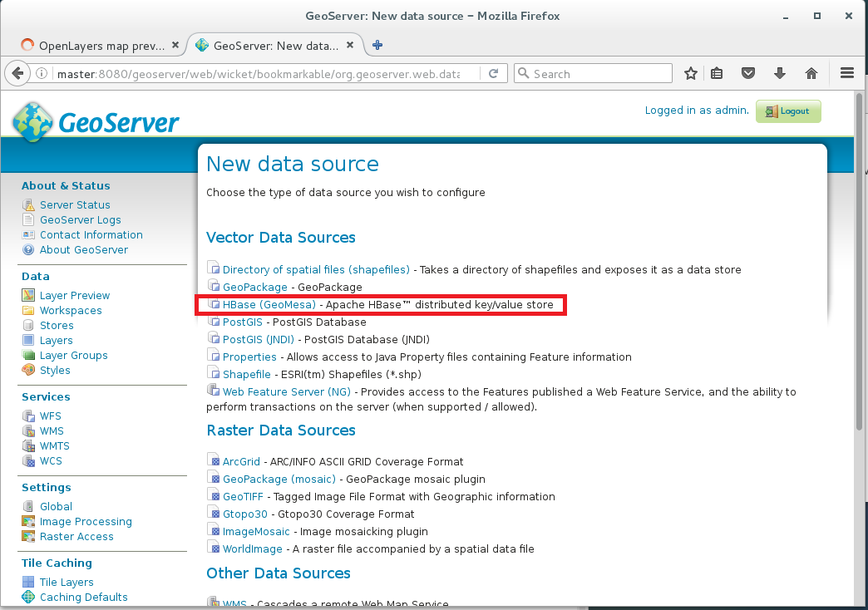Click the GeoTIFF raster file icon

pyautogui.click(x=213, y=495)
